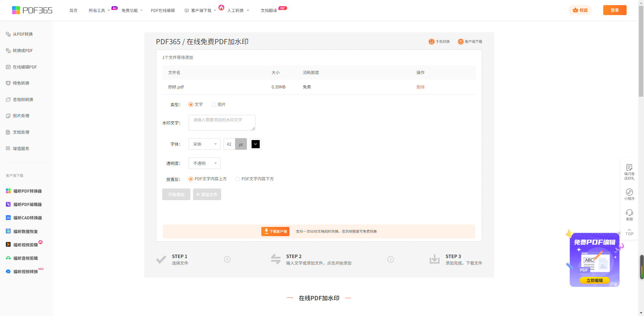Select the 图片 watermark type

pyautogui.click(x=214, y=105)
